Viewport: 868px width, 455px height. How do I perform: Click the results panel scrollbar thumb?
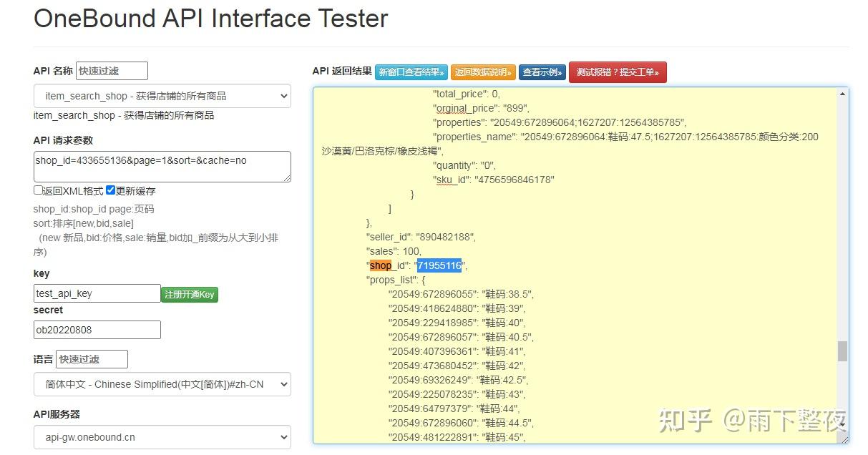click(843, 351)
